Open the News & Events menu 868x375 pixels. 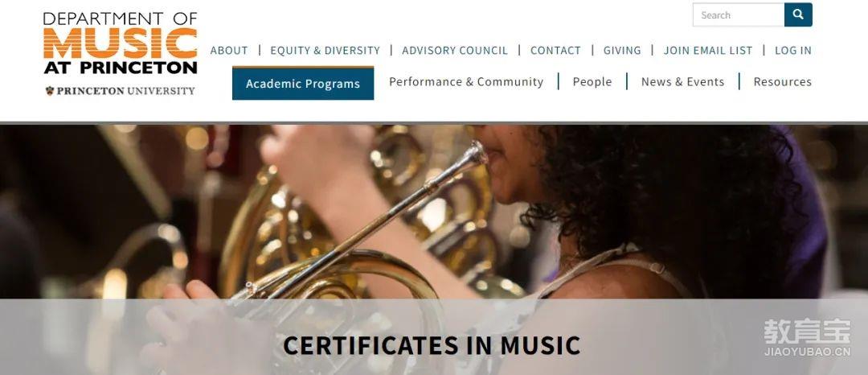pyautogui.click(x=682, y=82)
